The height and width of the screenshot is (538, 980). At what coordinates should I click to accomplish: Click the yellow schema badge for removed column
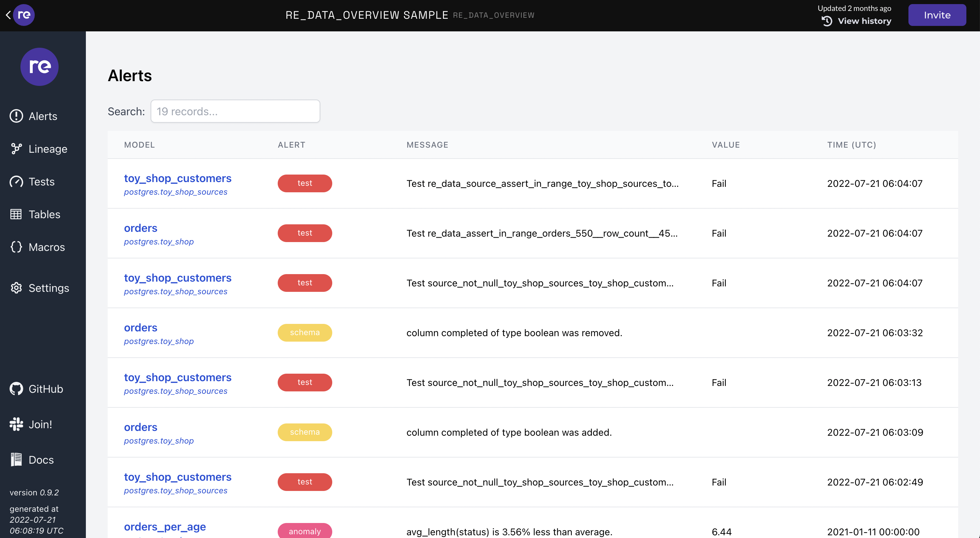305,332
